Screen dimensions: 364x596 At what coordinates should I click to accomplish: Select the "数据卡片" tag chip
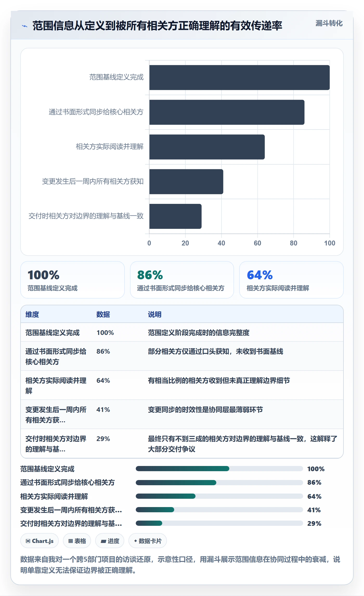click(148, 541)
